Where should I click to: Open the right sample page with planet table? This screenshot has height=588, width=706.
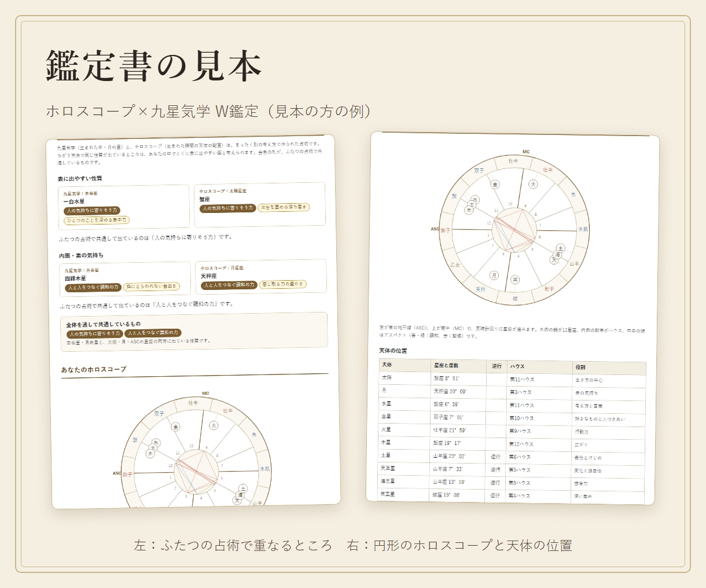coord(513,318)
